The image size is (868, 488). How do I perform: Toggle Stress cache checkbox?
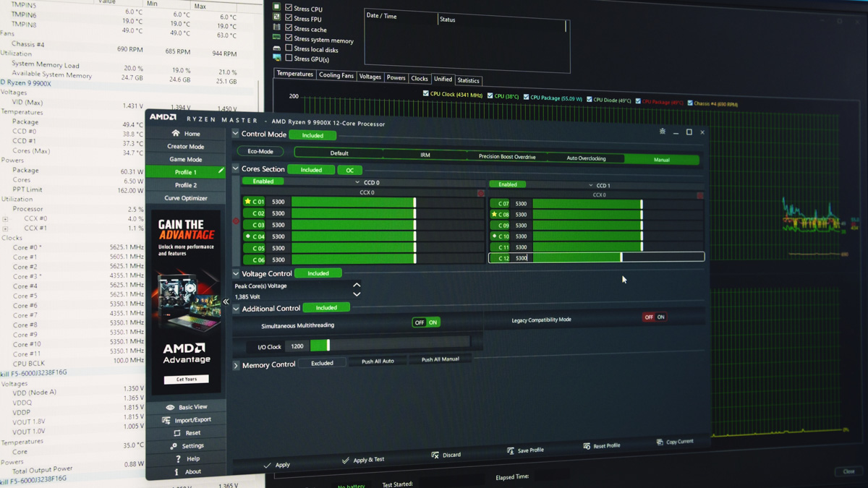(x=289, y=28)
